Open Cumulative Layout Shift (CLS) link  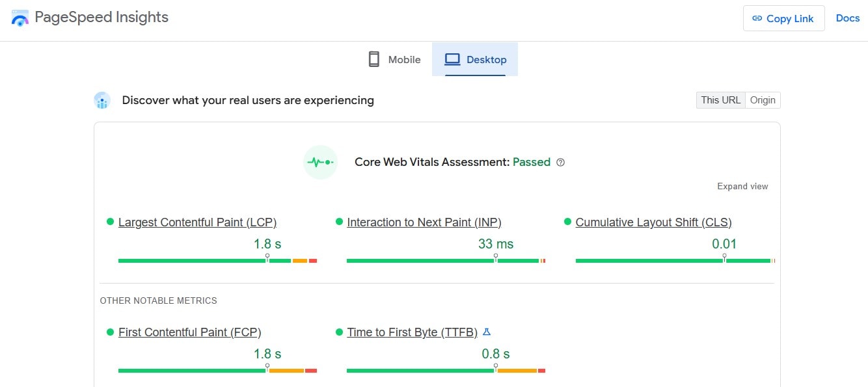(653, 222)
